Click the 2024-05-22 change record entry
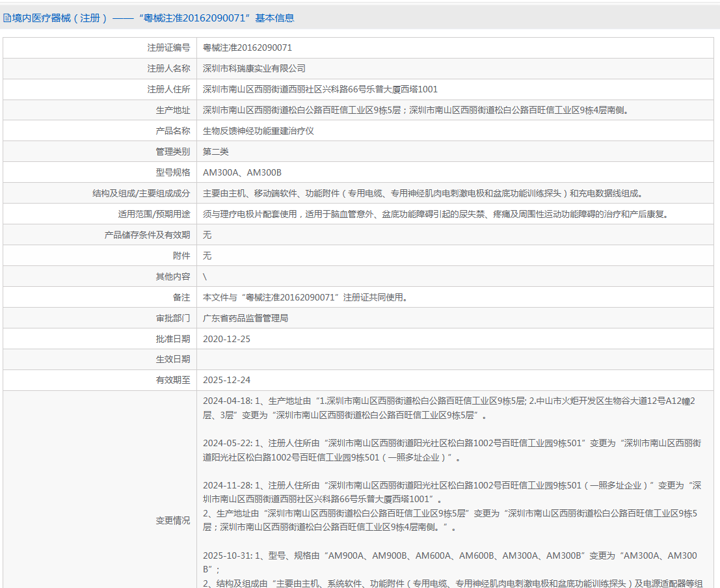Image resolution: width=720 pixels, height=588 pixels. click(x=452, y=450)
